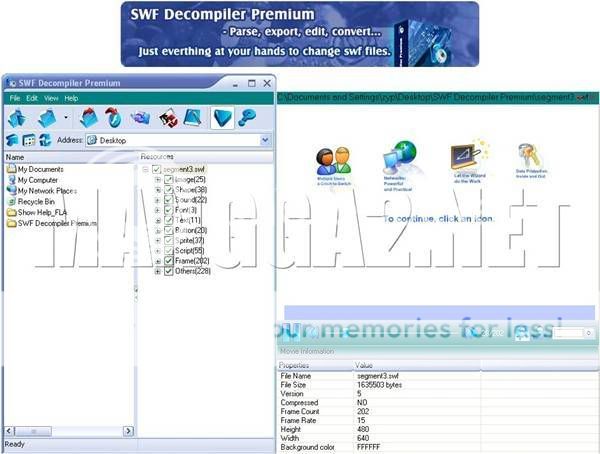Screen dimensions: 600x454
Task: Click the red and black Flash toolbar icon
Action: point(168,118)
